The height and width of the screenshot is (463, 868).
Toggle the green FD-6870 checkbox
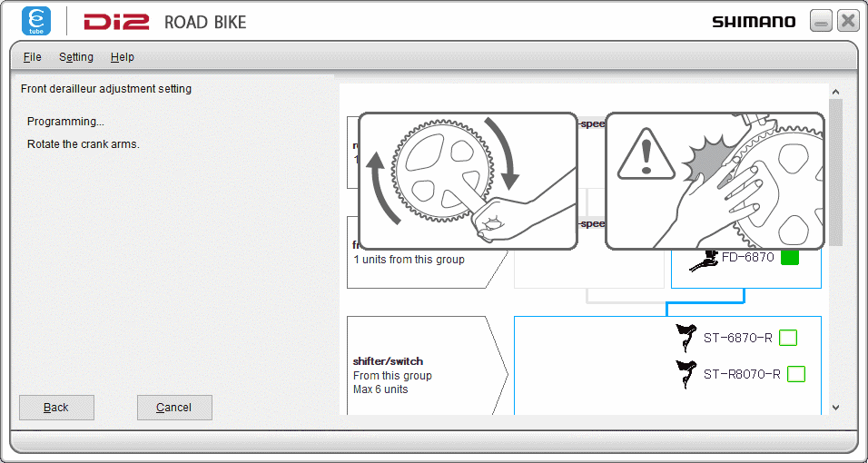[789, 257]
